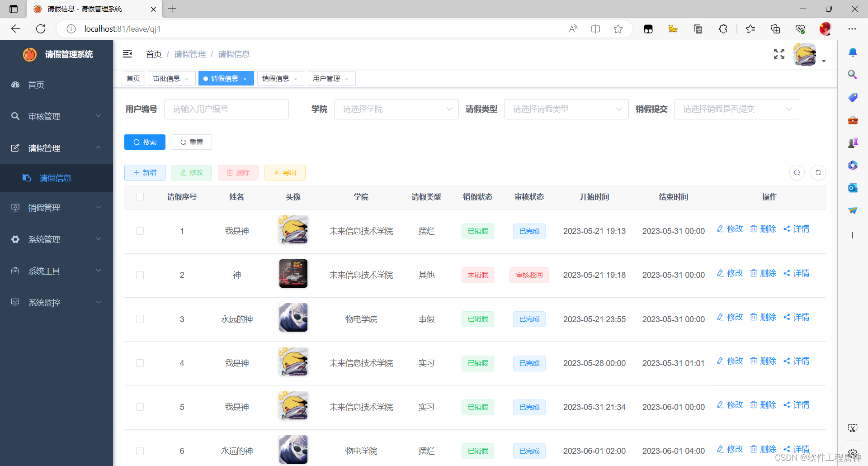
Task: Check the row 2 checkbox (神)
Action: coord(140,275)
